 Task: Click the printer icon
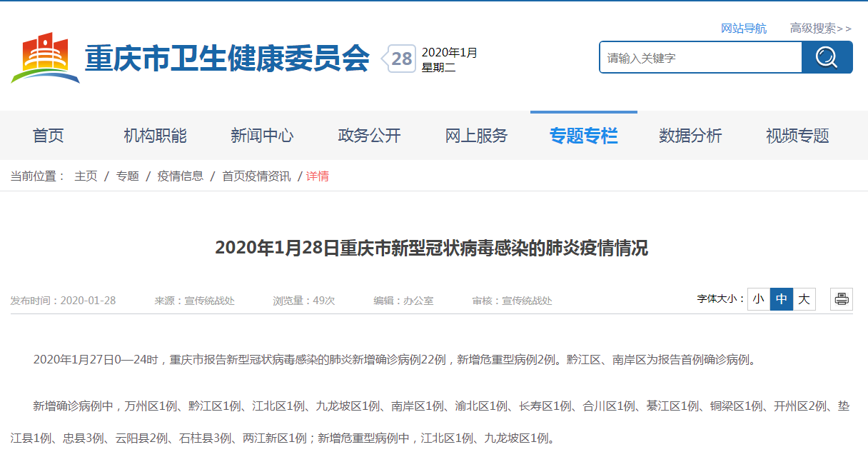click(x=842, y=299)
